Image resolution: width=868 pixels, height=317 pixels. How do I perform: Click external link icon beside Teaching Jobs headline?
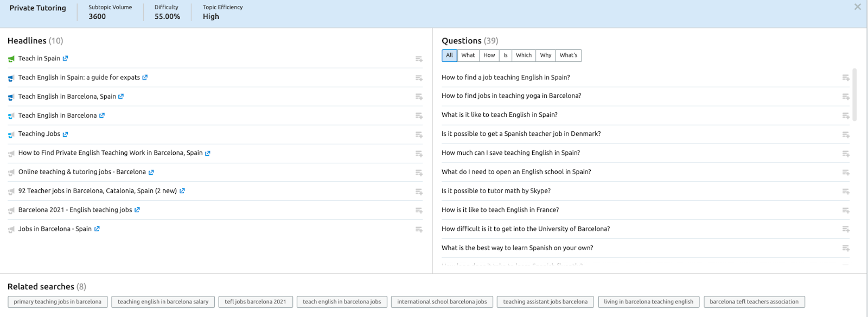(65, 134)
